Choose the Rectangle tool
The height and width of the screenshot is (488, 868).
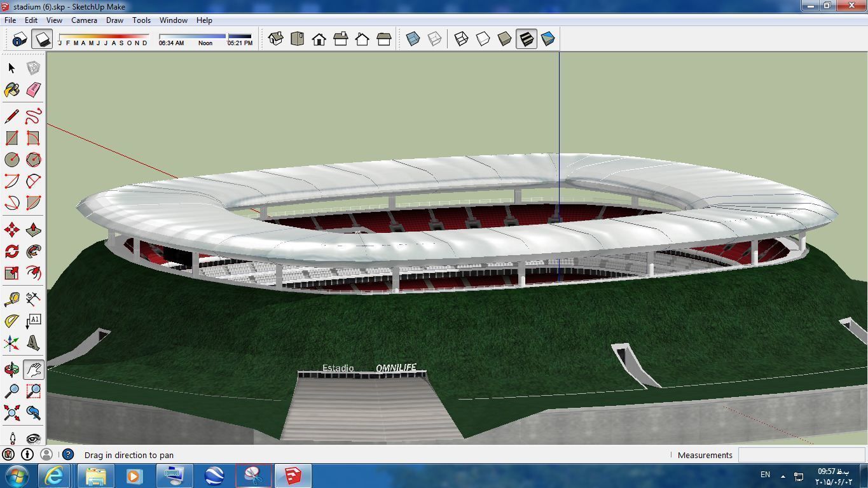pos(11,137)
